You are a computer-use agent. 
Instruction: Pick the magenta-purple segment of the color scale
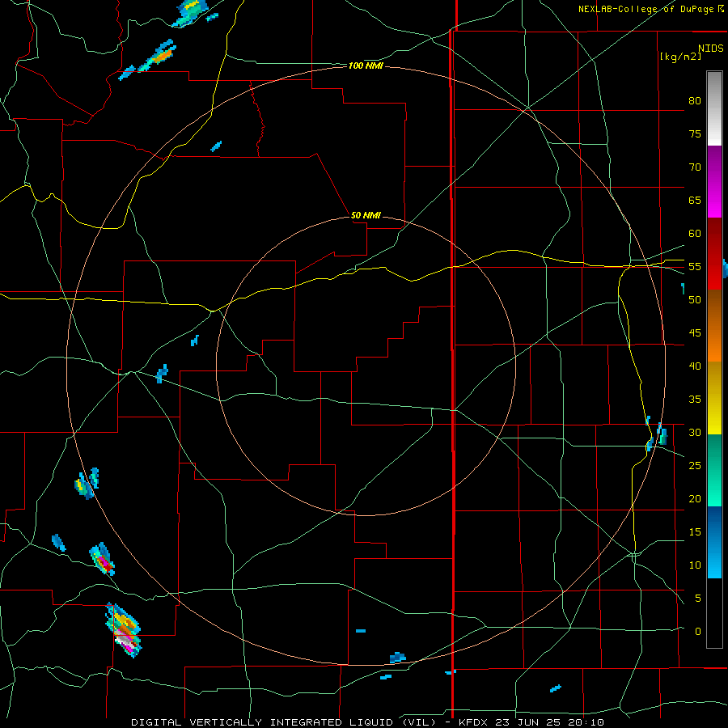tap(714, 181)
